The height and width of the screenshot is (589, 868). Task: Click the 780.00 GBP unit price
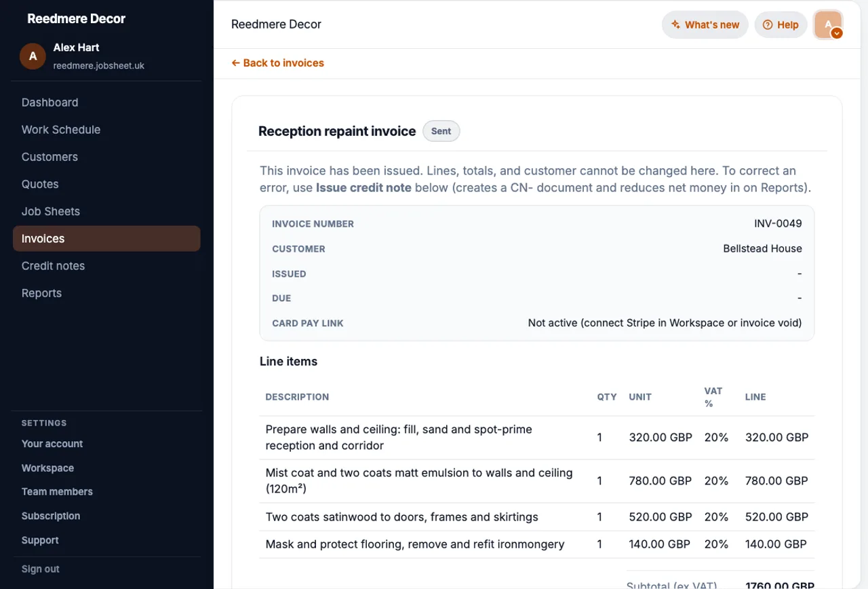(x=660, y=481)
